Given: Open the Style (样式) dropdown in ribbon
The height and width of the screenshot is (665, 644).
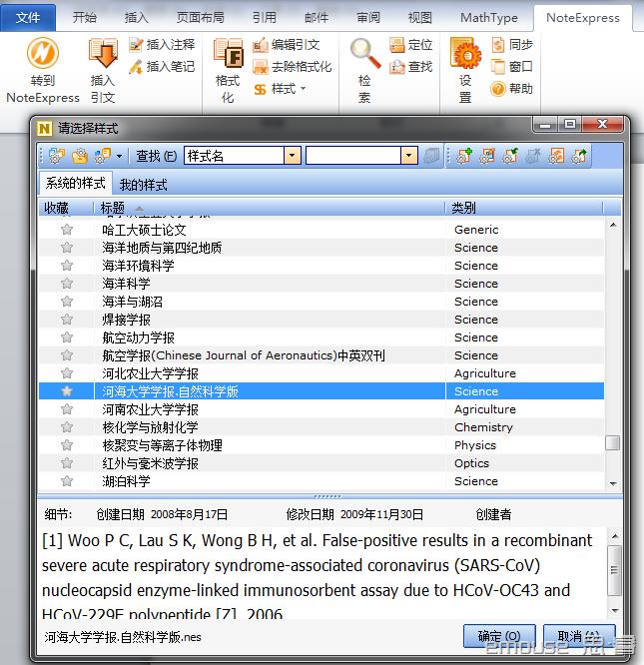Looking at the screenshot, I should pos(280,89).
